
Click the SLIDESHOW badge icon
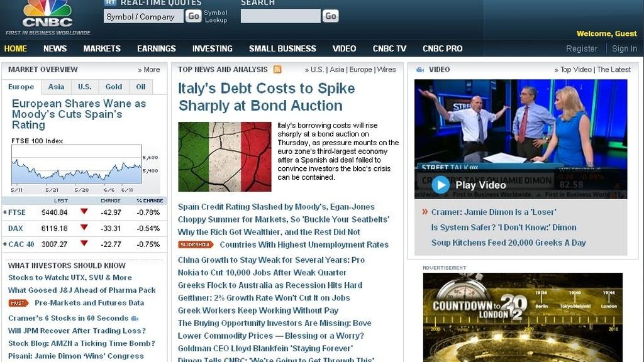coord(196,244)
